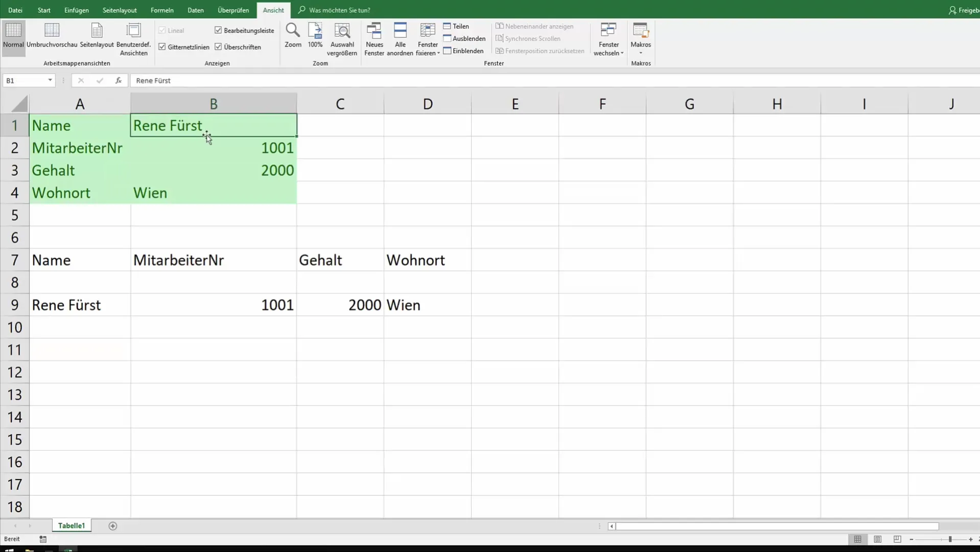980x552 pixels.
Task: Click Synchrones Scrollen option
Action: [528, 38]
